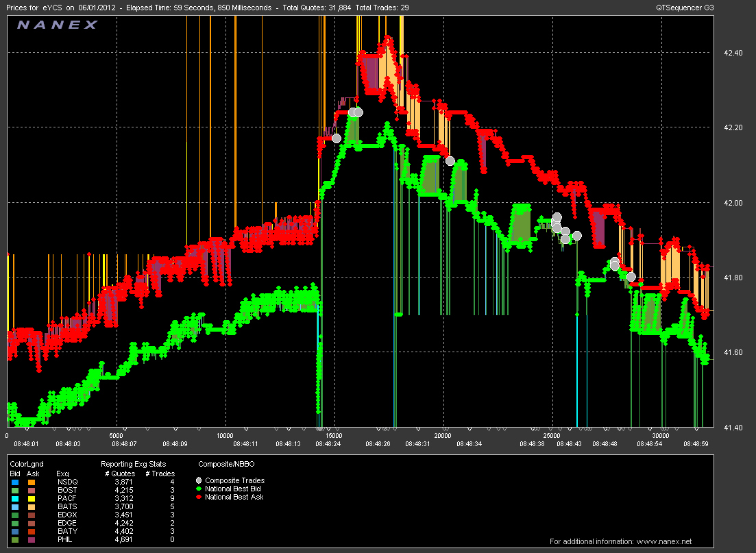This screenshot has width=756, height=553.
Task: Select the BOST bid color swatch
Action: click(x=15, y=491)
